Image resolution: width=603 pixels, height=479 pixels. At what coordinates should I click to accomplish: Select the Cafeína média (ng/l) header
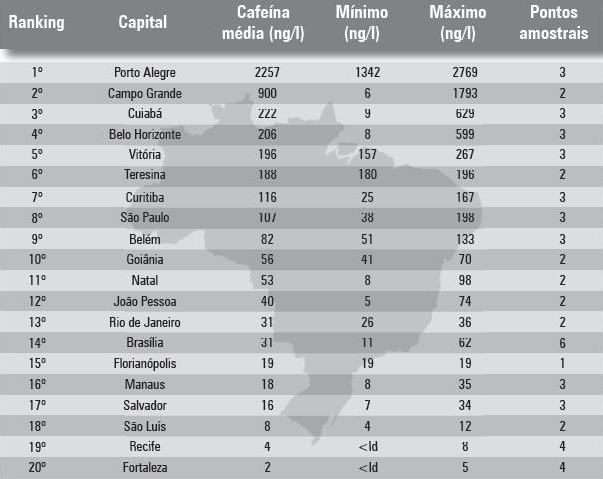tap(263, 23)
